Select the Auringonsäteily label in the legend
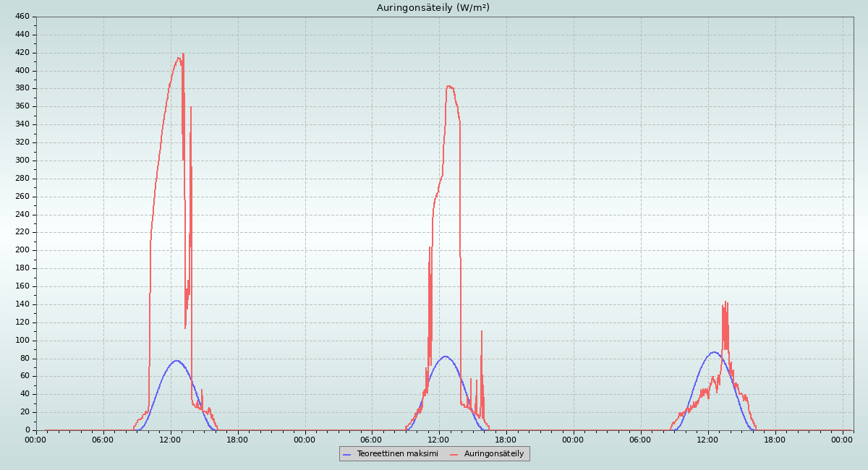 coord(493,453)
